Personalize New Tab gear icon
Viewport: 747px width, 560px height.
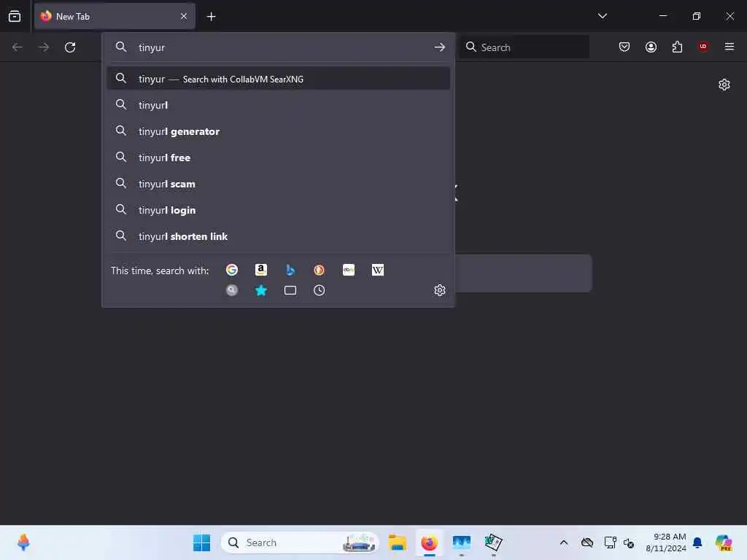(x=724, y=85)
